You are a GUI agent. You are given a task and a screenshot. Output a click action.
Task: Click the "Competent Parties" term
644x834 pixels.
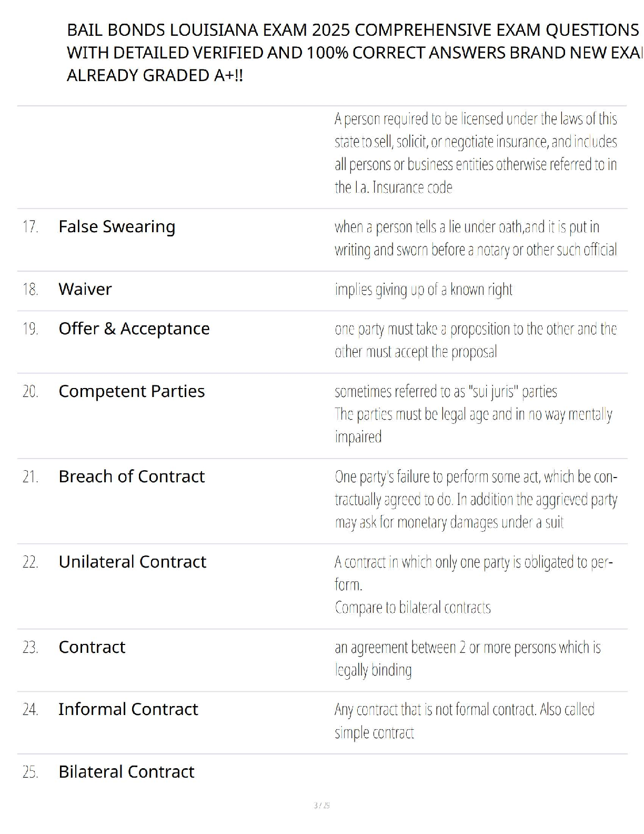[x=132, y=391]
